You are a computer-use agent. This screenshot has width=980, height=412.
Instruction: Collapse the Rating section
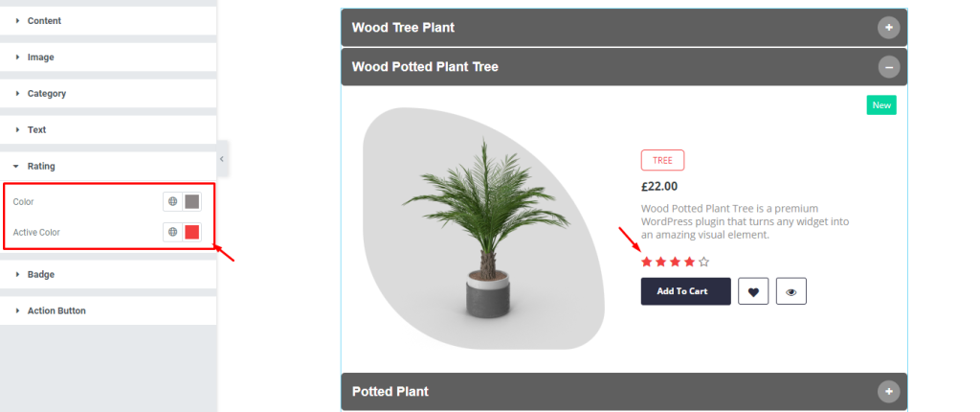coord(108,166)
